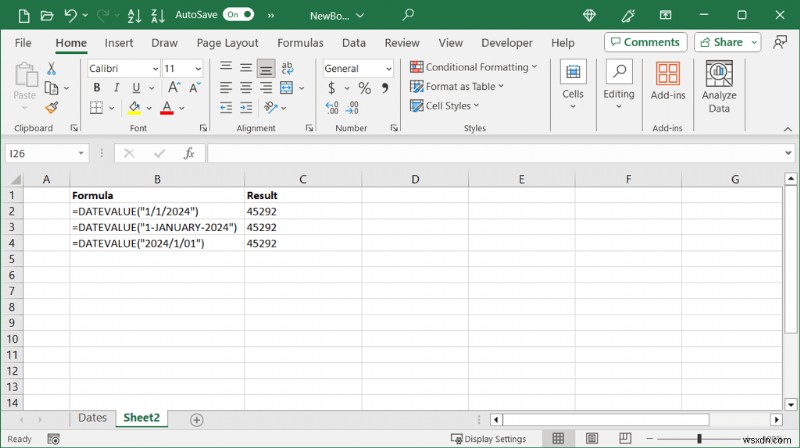
Task: Toggle Center horizontal alignment
Action: pos(246,88)
